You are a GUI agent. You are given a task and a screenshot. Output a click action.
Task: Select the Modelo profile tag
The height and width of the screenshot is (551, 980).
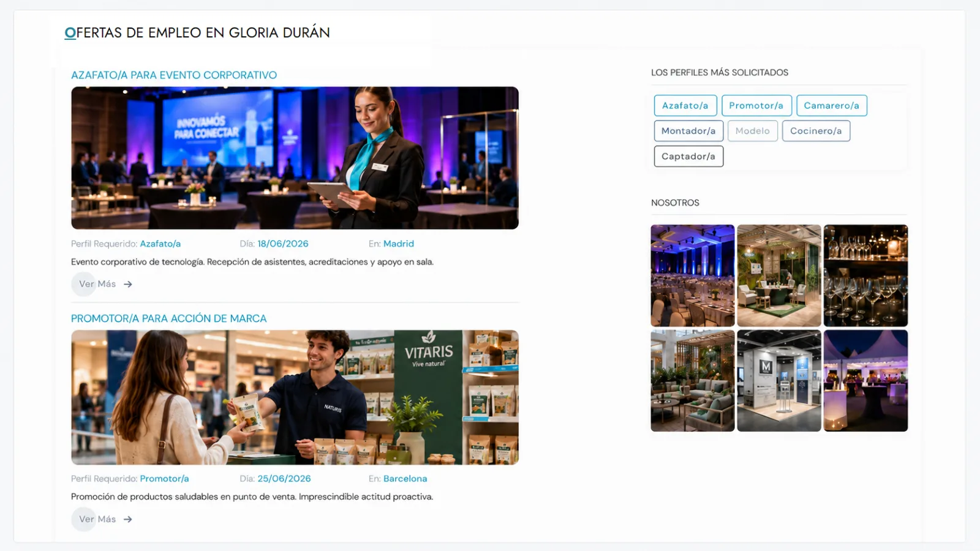(753, 131)
